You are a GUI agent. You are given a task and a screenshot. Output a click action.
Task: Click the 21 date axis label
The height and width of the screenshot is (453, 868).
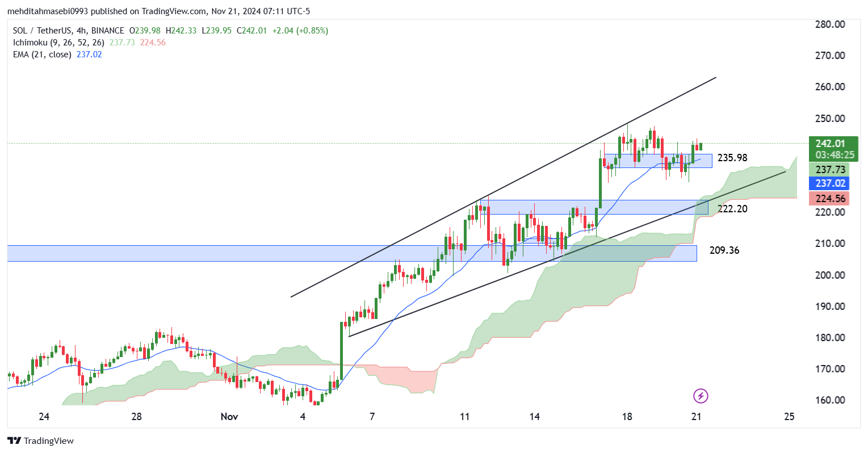coord(697,417)
